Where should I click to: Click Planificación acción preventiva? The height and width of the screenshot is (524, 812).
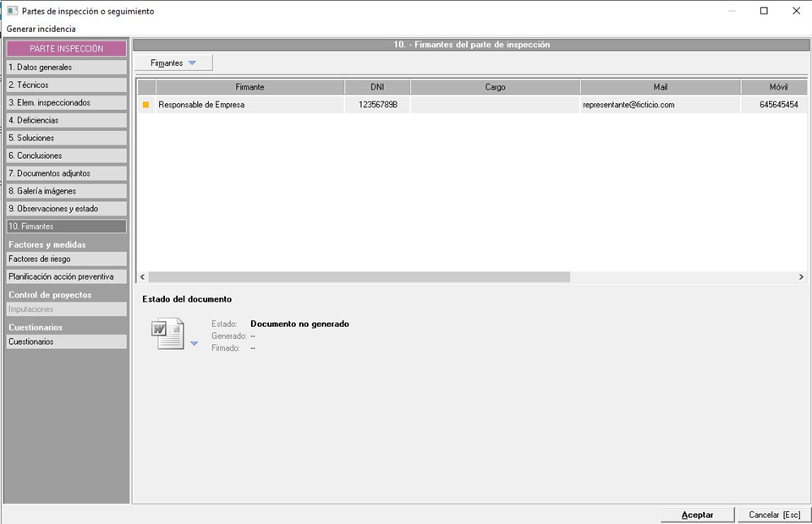(66, 276)
